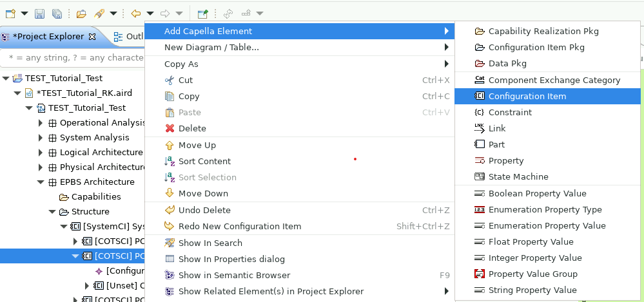Screen dimensions: 644x302
Task: Click the Forward navigation arrow icon
Action: (x=164, y=14)
